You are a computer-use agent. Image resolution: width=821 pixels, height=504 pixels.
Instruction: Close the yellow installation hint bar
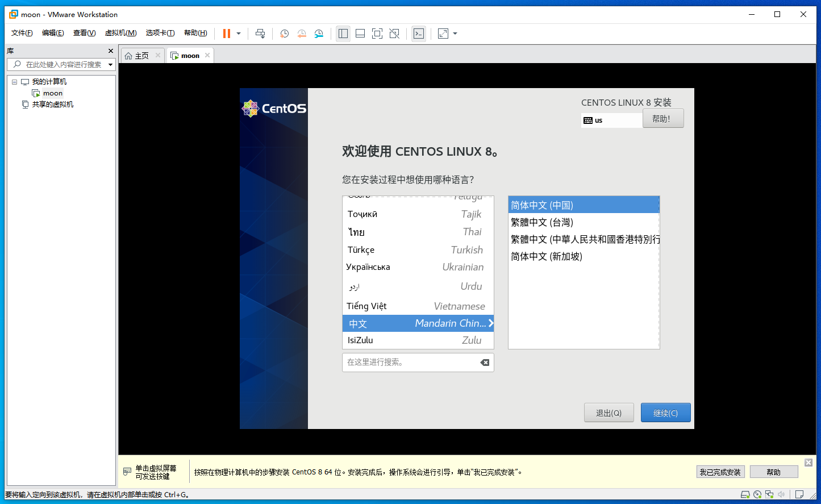(809, 463)
